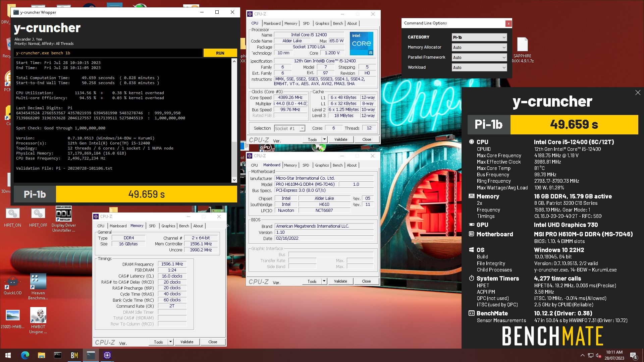This screenshot has height=362, width=644.
Task: Click the top CPU-Z window title icon
Action: tap(250, 14)
